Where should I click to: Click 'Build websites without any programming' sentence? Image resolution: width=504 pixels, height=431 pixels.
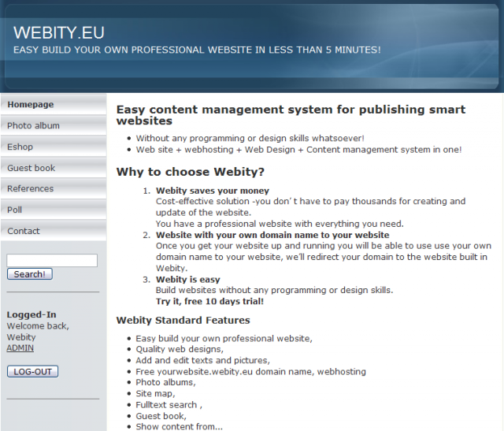pyautogui.click(x=275, y=291)
